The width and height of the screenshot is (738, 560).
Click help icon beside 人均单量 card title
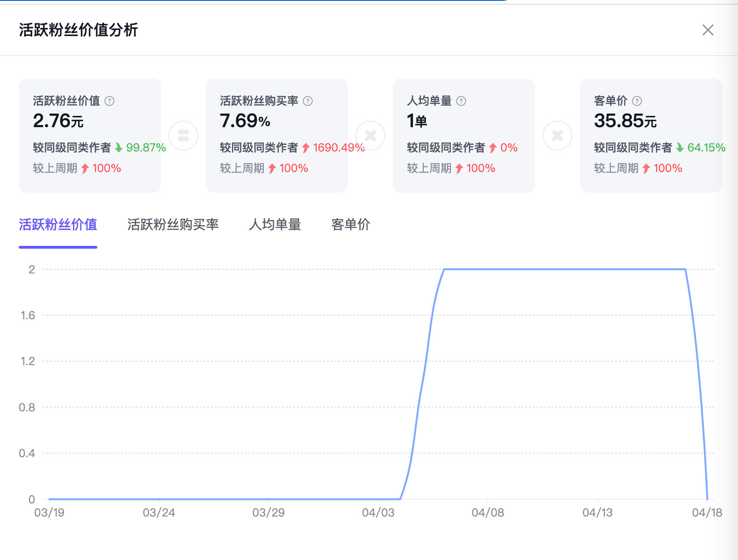point(461,101)
